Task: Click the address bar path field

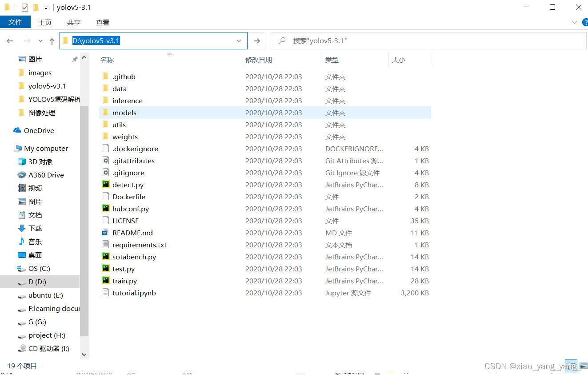Action: pos(153,41)
